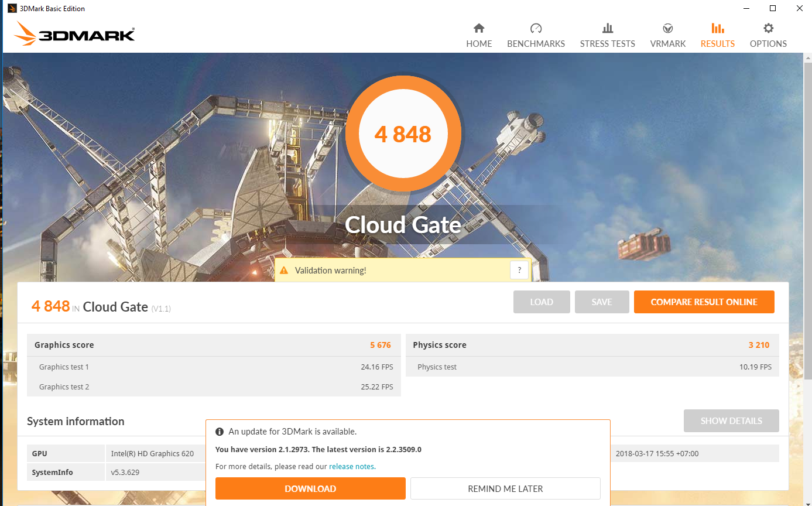The width and height of the screenshot is (812, 506).
Task: Click An update for 3DMark is available text
Action: pyautogui.click(x=292, y=432)
